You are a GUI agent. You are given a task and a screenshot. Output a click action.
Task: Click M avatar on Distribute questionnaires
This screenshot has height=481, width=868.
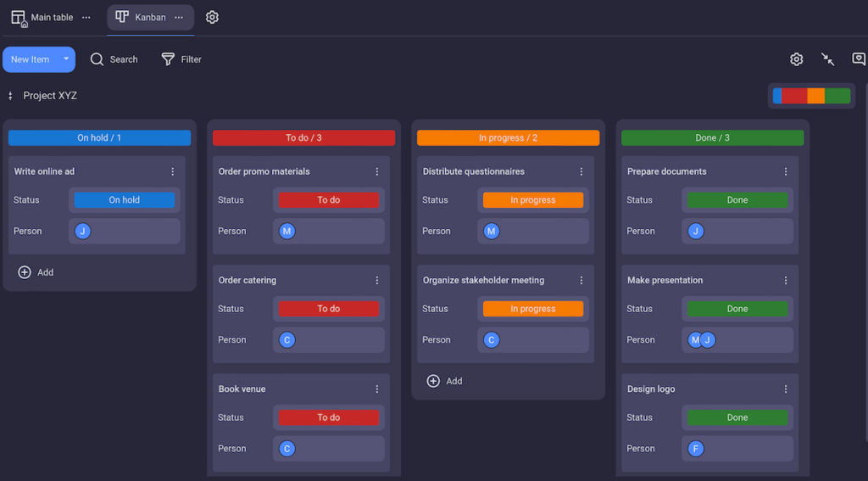tap(491, 231)
